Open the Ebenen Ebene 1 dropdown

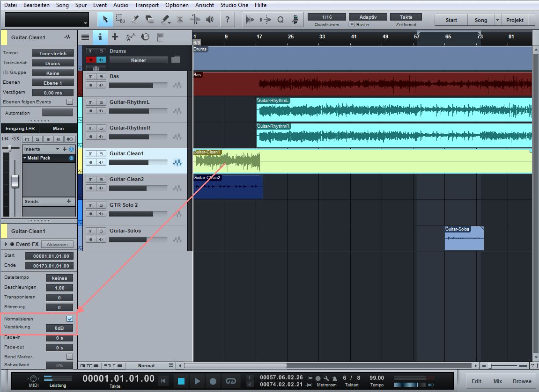pyautogui.click(x=53, y=83)
